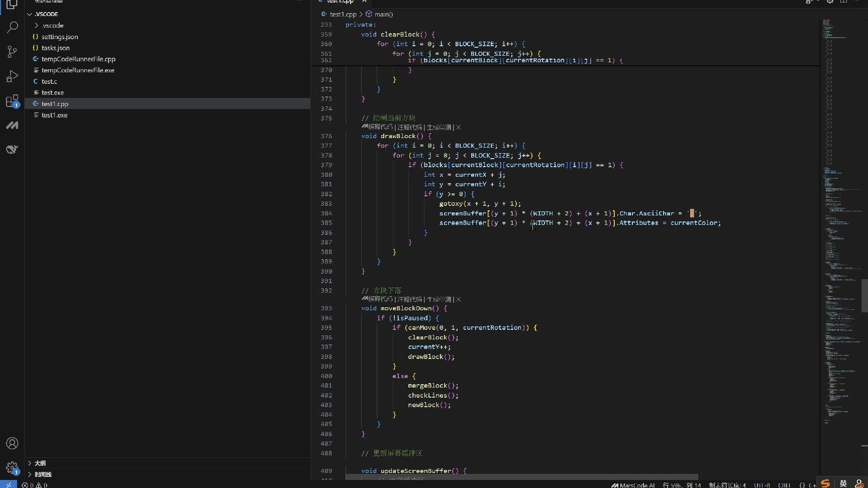Click the horizontal scrollbar of the editor

click(x=522, y=476)
